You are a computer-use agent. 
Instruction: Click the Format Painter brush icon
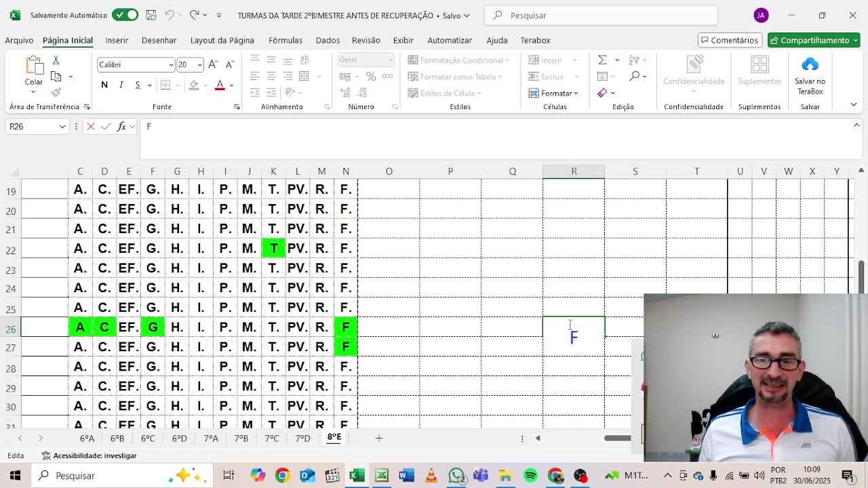tap(56, 92)
